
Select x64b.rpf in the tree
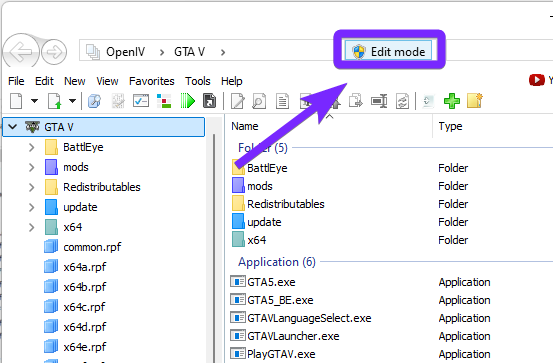pos(75,287)
